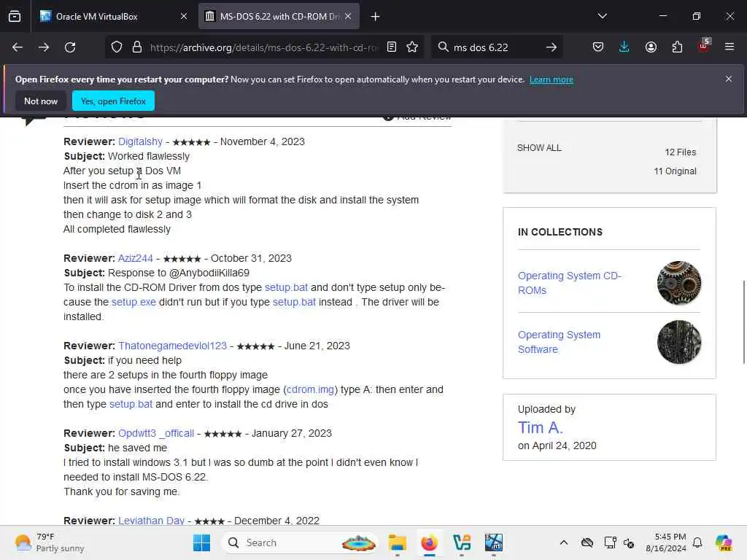
Task: Open reviewer Aziz244's profile
Action: coord(135,258)
